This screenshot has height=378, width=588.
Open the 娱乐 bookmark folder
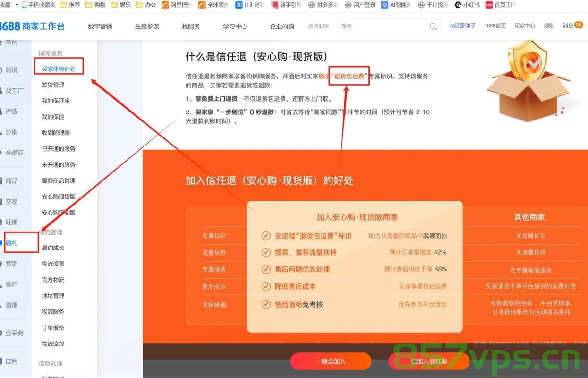(x=121, y=5)
